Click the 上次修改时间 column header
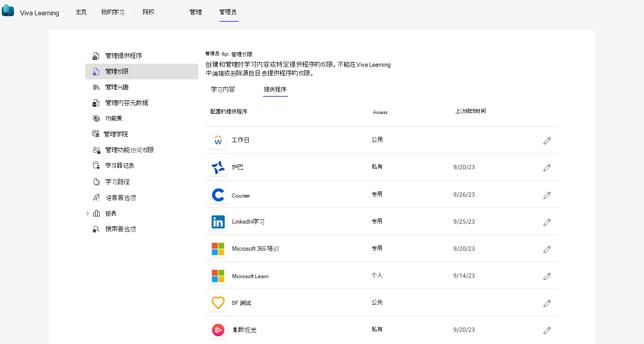 [470, 111]
